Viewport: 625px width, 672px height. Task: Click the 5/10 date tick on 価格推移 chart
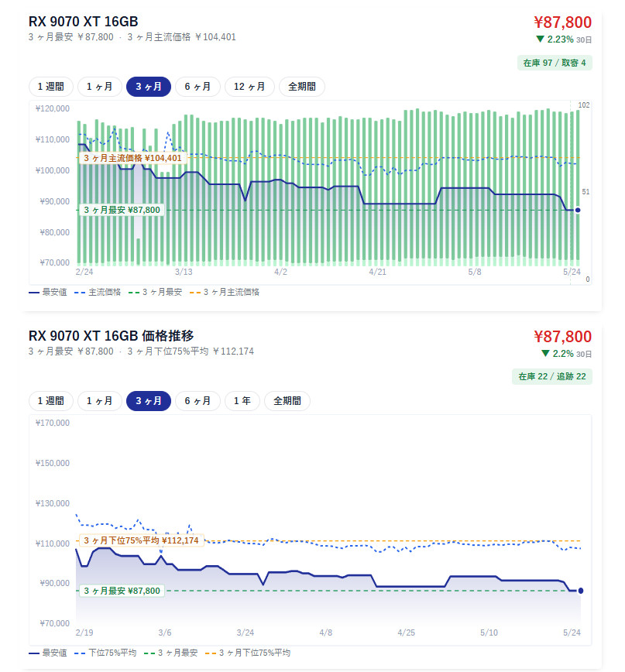point(489,633)
